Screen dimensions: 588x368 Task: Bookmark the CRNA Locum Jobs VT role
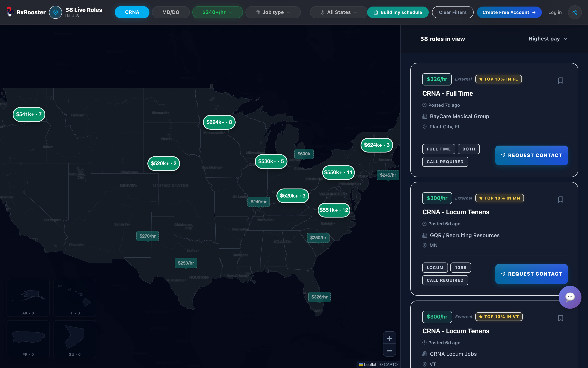(x=561, y=318)
